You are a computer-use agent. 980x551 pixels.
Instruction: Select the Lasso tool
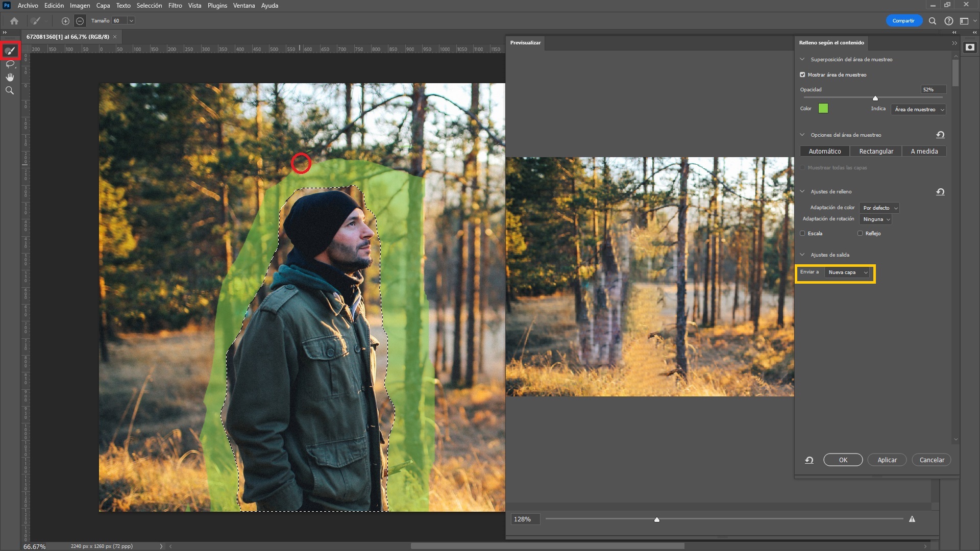[10, 64]
